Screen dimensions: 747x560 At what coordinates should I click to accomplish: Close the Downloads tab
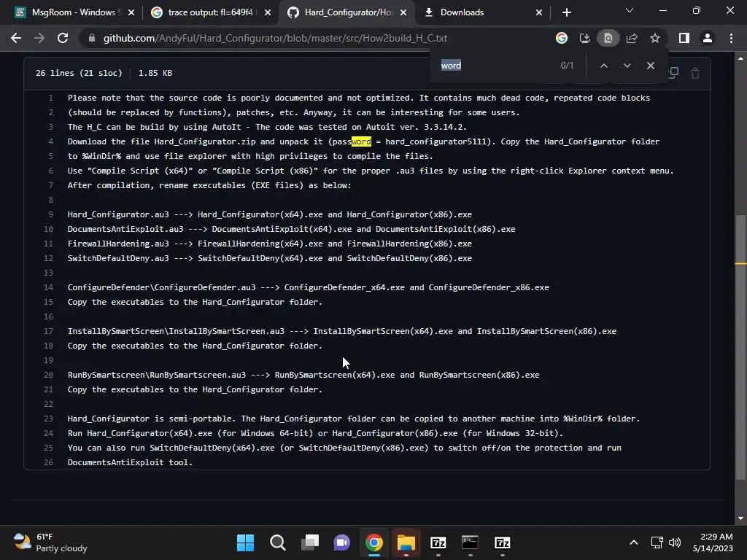(539, 12)
